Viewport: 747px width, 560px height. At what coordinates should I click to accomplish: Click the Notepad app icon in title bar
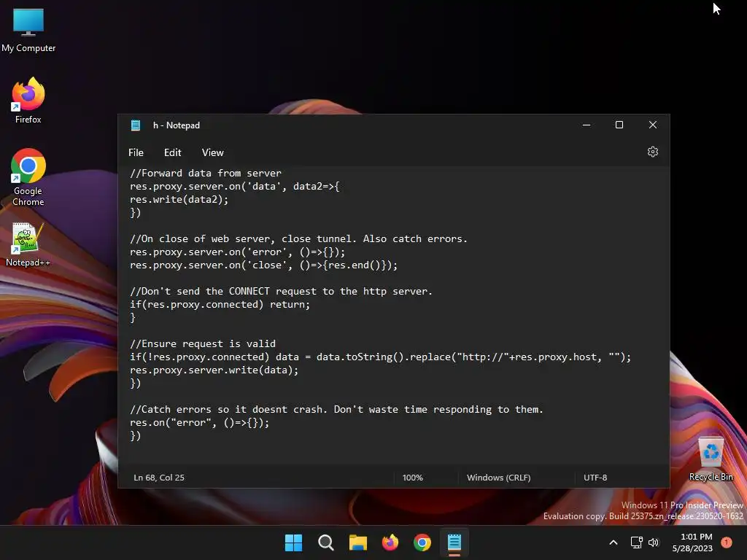(135, 125)
